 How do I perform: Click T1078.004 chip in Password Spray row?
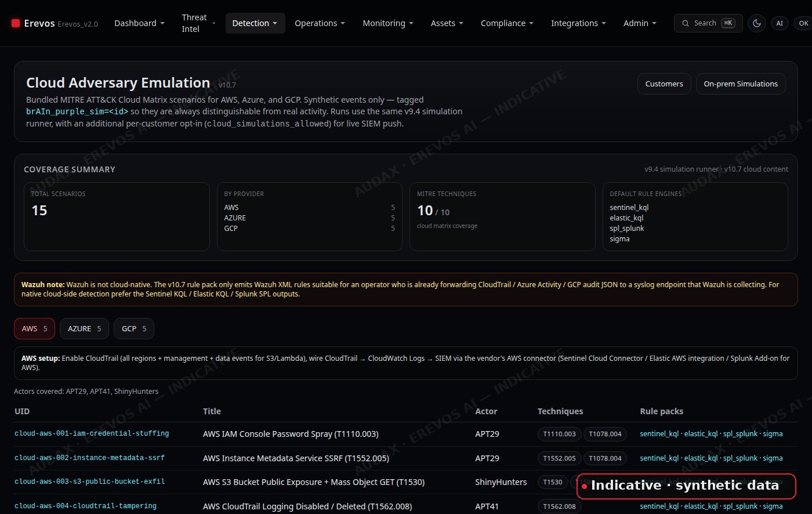click(605, 434)
